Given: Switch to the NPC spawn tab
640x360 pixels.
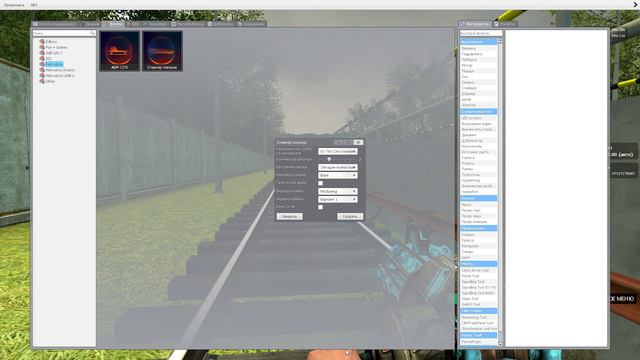Looking at the screenshot, I should (132, 24).
